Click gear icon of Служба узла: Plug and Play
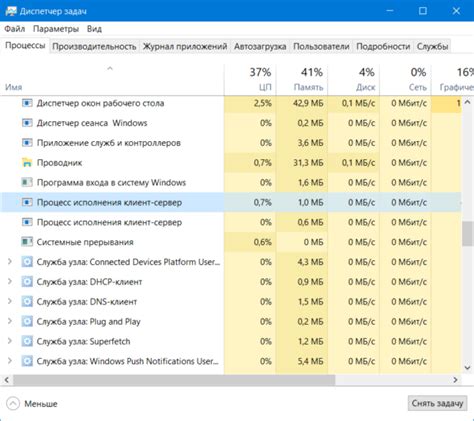 point(27,321)
